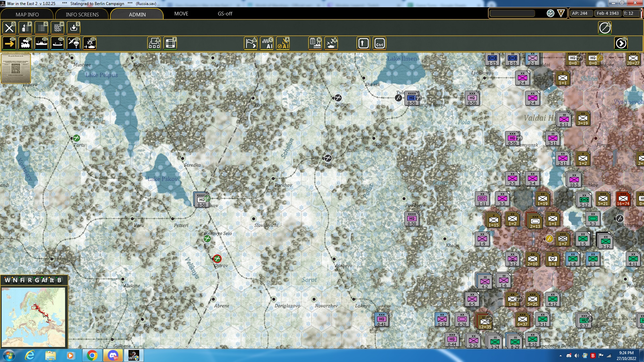This screenshot has height=362, width=644.
Task: Click the end turn F12 arrow button
Action: 621,44
